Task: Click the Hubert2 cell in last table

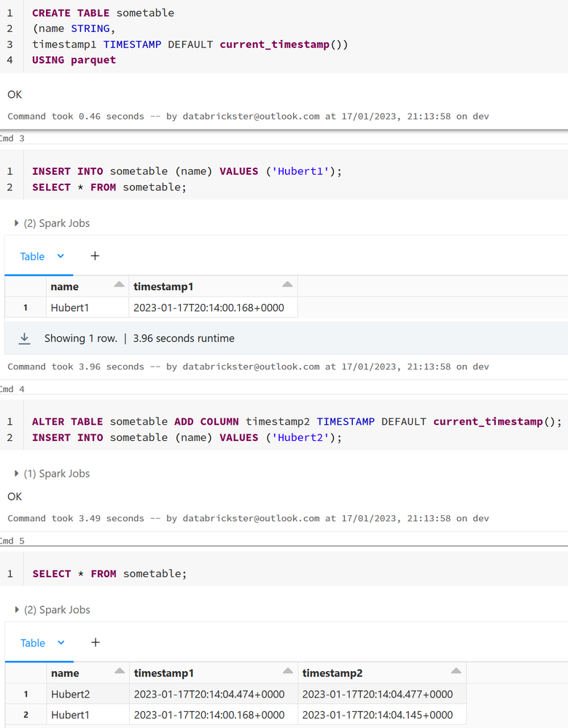Action: pos(87,694)
